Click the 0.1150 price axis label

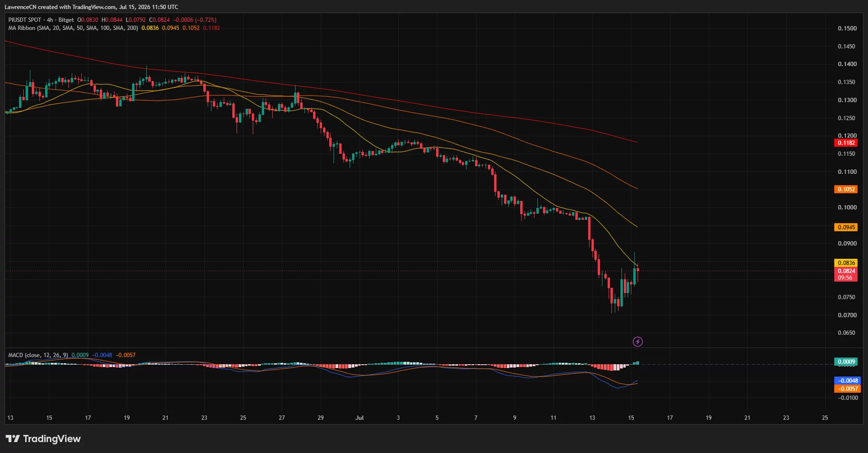[x=847, y=154]
